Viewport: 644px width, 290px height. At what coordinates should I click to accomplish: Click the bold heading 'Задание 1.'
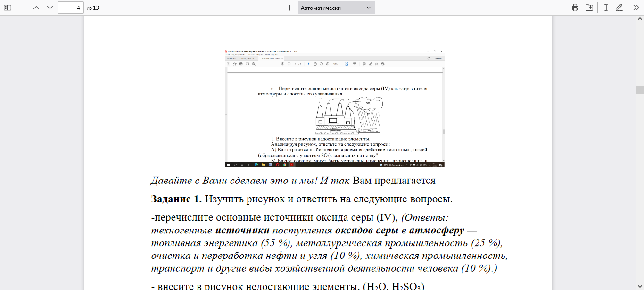pyautogui.click(x=176, y=199)
